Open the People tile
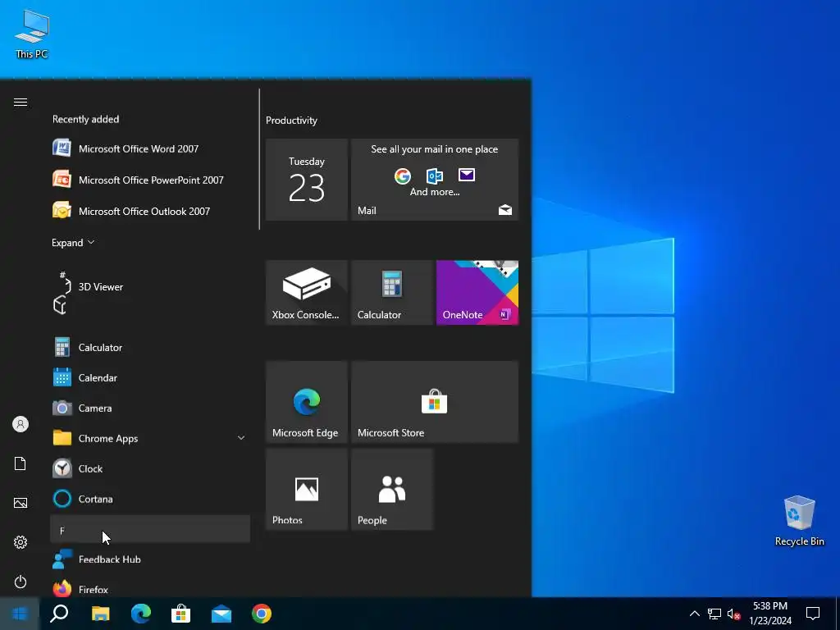The width and height of the screenshot is (840, 630). [392, 490]
